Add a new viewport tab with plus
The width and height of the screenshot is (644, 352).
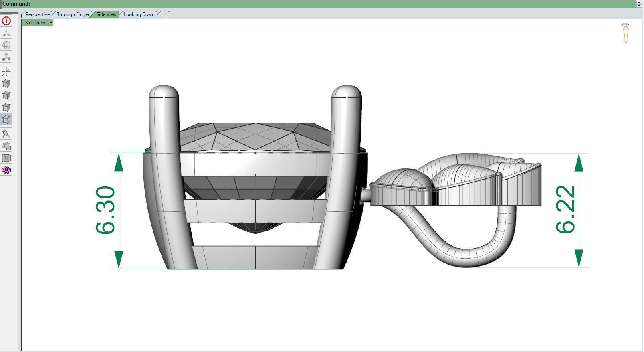tap(164, 14)
